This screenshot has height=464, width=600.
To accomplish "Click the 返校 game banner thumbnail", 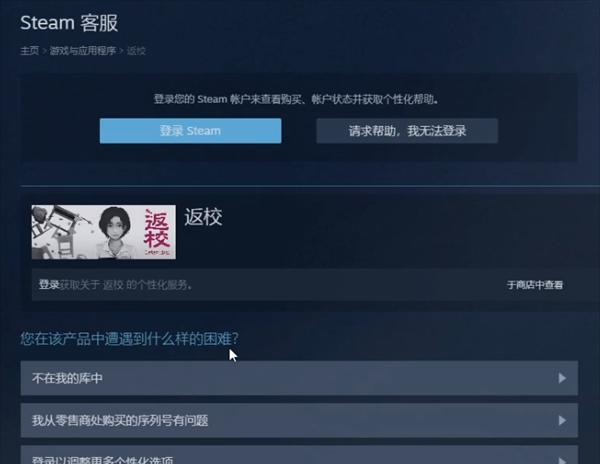I will [x=104, y=232].
